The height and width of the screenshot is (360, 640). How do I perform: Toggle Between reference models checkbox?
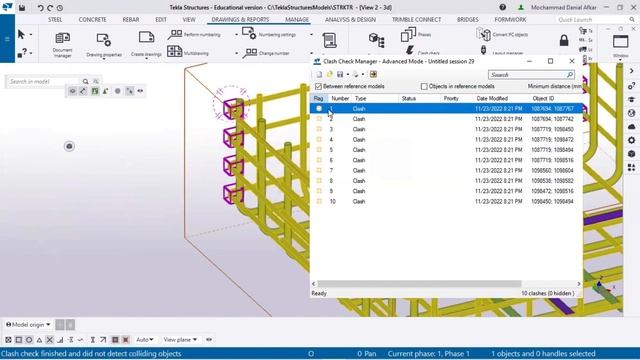[x=318, y=87]
